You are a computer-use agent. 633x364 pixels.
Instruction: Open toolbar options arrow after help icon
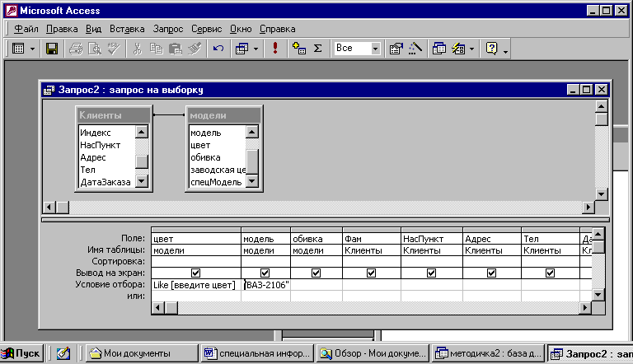[505, 50]
